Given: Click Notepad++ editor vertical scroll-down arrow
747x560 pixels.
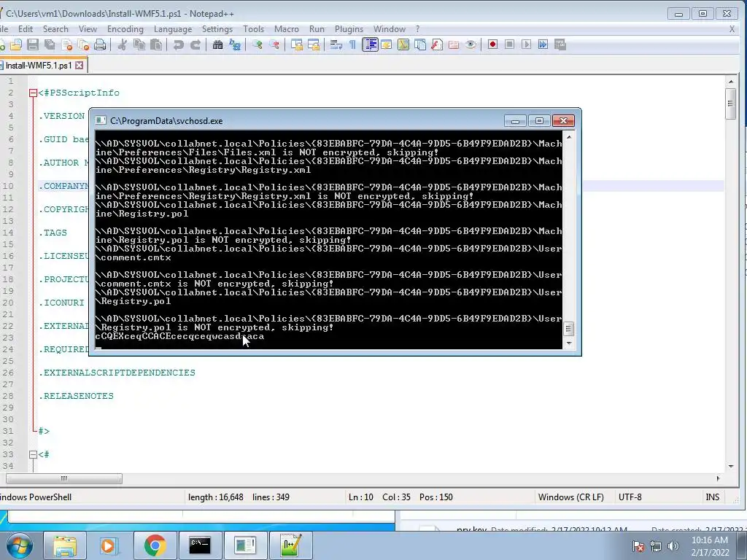Looking at the screenshot, I should pos(731,466).
